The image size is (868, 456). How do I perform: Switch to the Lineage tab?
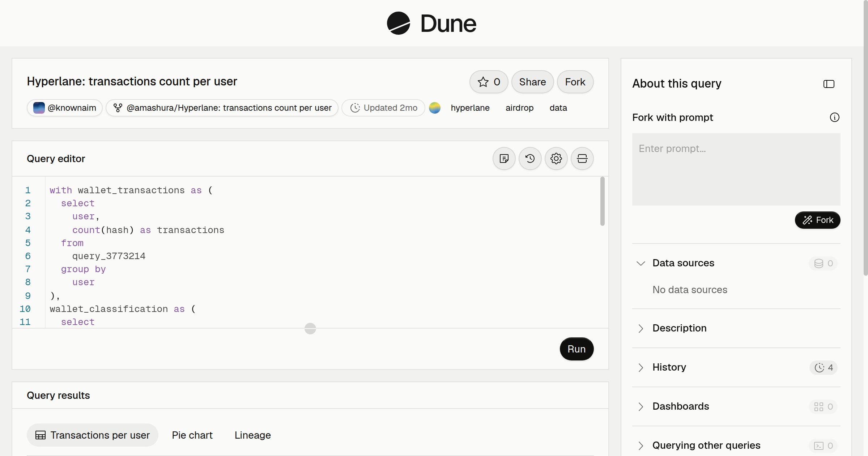[x=252, y=435]
